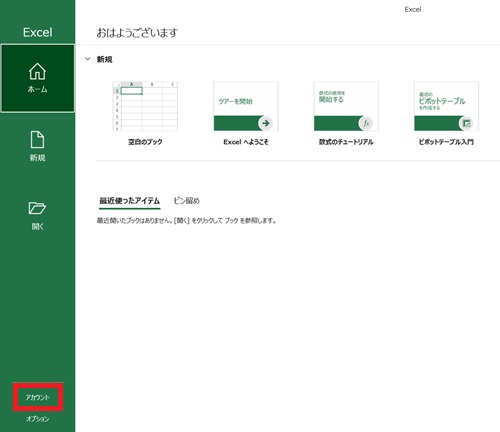500x432 pixels.
Task: Click the 空白のブック label text
Action: coord(145,142)
